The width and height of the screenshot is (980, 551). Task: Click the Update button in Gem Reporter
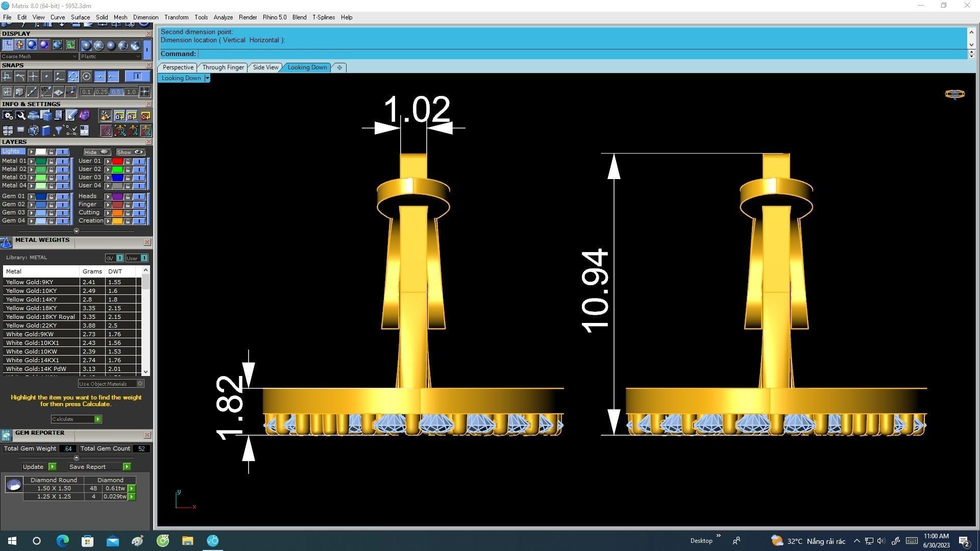[x=39, y=467]
